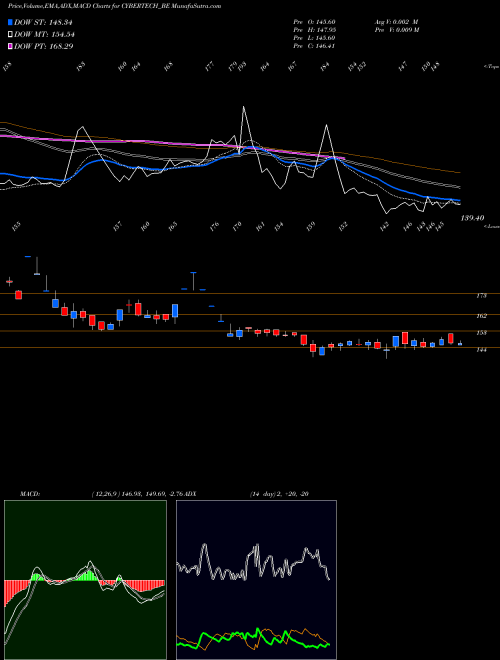
Task: Click the 'Pre O: 145.60' value
Action: [314, 22]
